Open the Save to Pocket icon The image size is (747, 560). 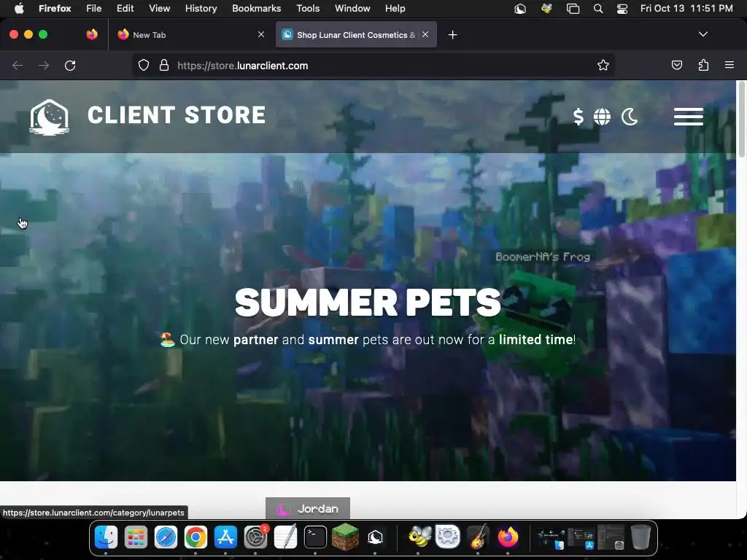pos(676,65)
